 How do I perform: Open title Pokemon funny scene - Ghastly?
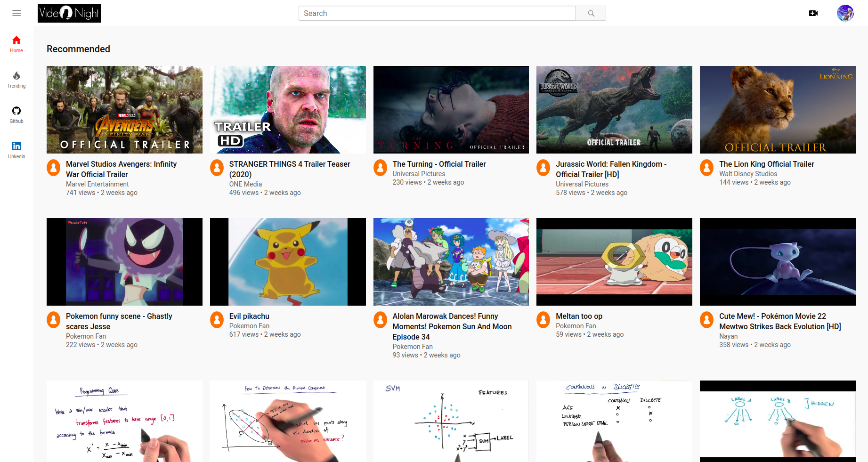pyautogui.click(x=119, y=321)
